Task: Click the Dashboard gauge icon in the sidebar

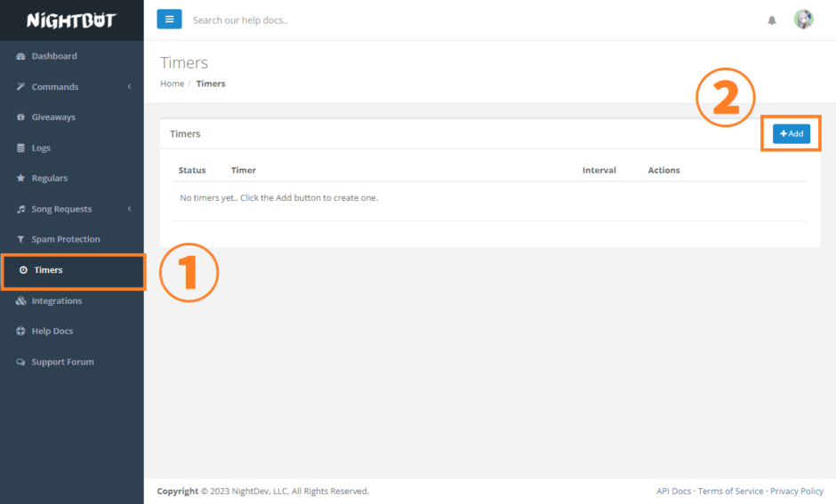Action: tap(21, 56)
